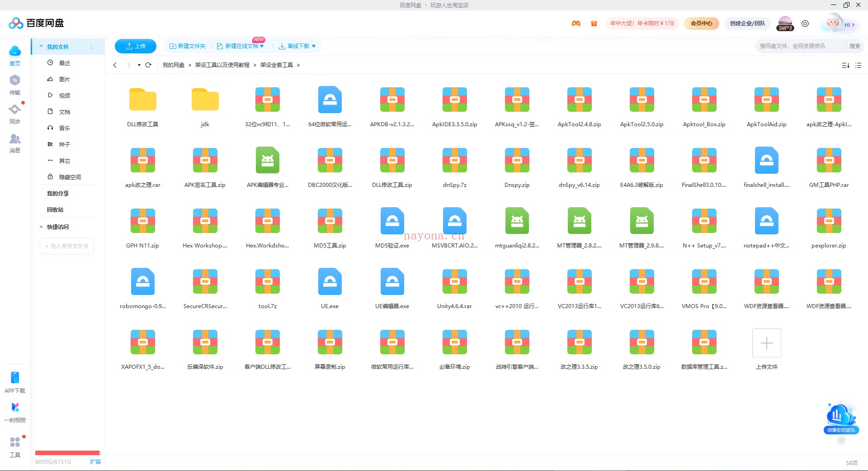Select the APK编辑器专业 apk file icon
The width and height of the screenshot is (868, 471).
[x=268, y=160]
